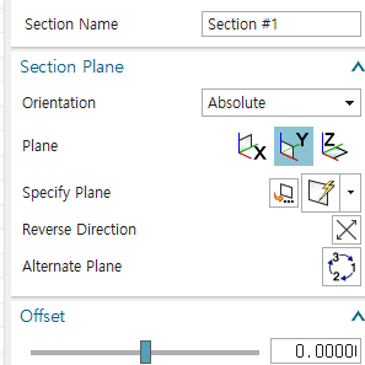Click the Inferred plane icon with lightning bolt
This screenshot has height=365, width=365.
pos(320,193)
